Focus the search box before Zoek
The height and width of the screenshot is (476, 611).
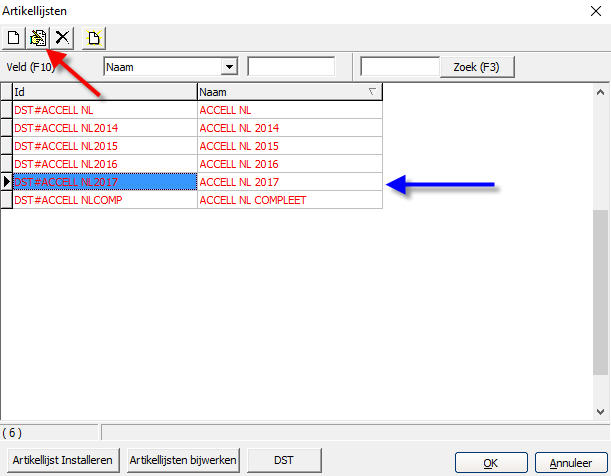(x=400, y=67)
